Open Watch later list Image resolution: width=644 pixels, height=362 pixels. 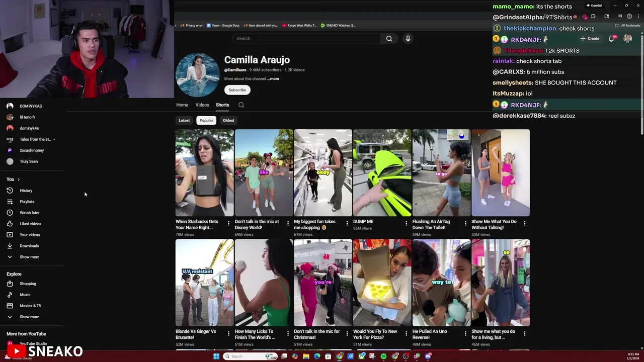click(23, 213)
